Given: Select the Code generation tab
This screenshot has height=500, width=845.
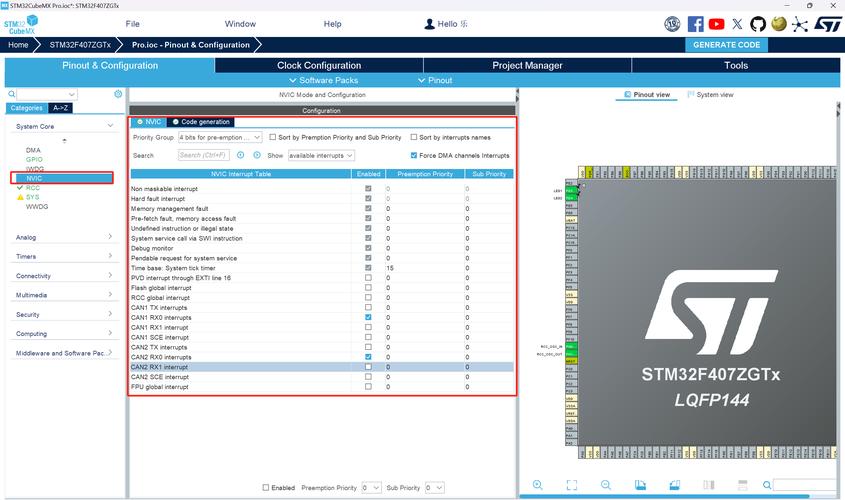Looking at the screenshot, I should (x=201, y=122).
